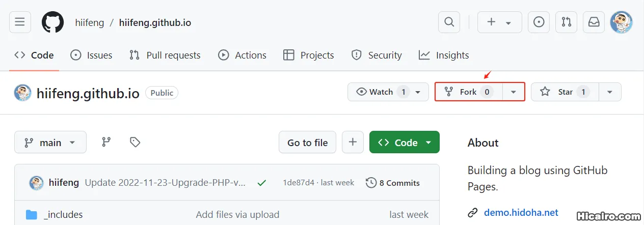The image size is (644, 225).
Task: Open the _includes folder
Action: point(63,215)
